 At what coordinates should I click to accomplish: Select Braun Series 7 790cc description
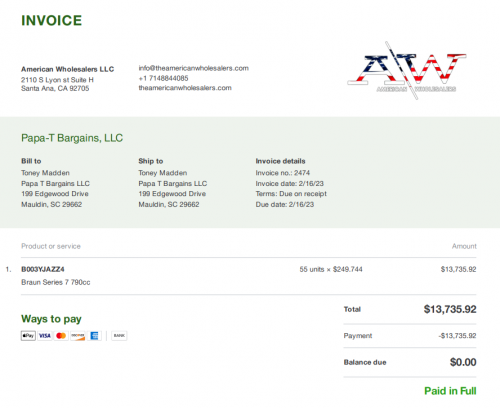click(56, 282)
